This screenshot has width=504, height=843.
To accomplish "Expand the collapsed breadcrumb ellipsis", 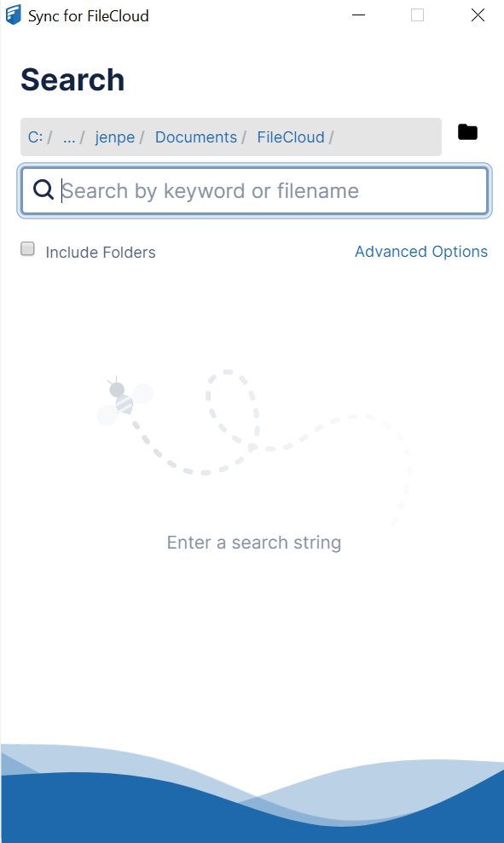I will tap(68, 137).
